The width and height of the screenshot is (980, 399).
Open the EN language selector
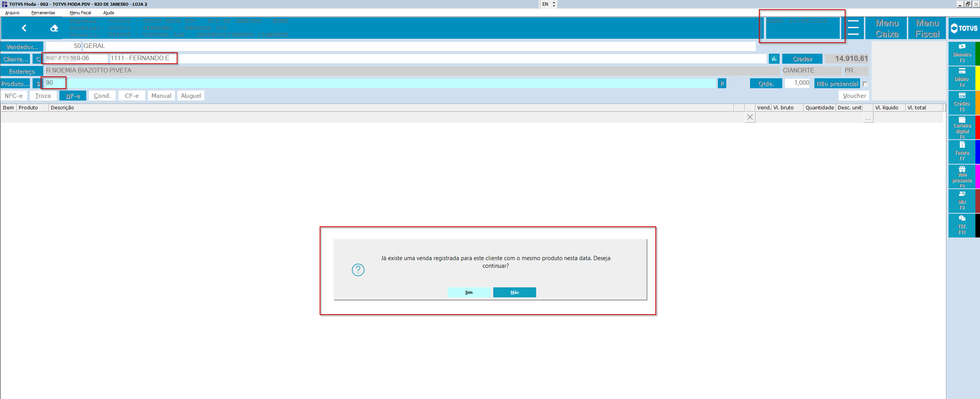pos(549,4)
